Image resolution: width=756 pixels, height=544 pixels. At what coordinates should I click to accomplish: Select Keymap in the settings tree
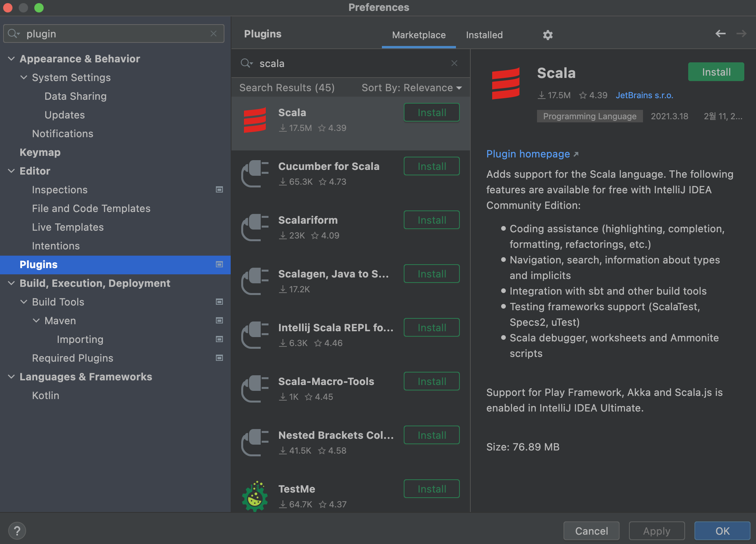(40, 152)
